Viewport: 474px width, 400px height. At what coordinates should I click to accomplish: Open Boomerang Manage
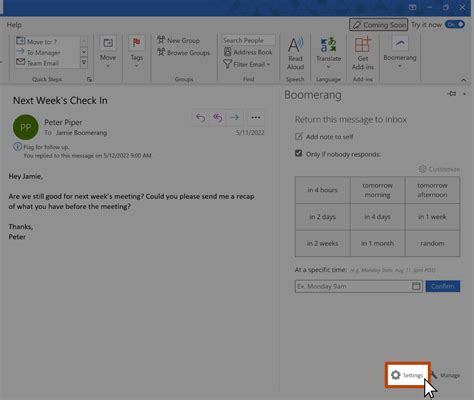[x=446, y=375]
